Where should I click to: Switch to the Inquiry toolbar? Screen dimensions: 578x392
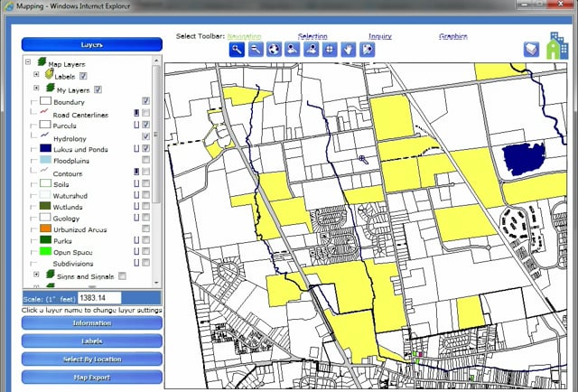point(380,36)
